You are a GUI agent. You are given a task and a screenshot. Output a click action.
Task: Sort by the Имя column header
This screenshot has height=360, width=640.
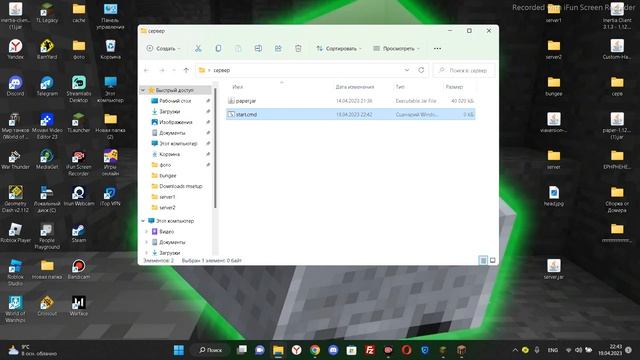coord(238,87)
